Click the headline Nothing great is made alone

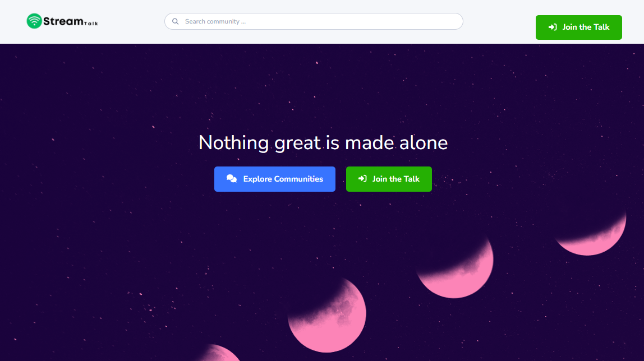coord(323,143)
